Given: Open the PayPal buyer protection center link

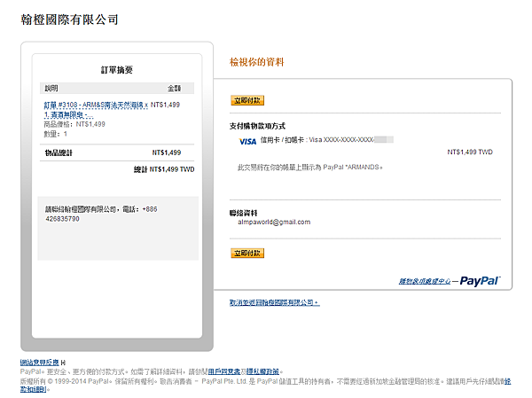Looking at the screenshot, I should [425, 281].
